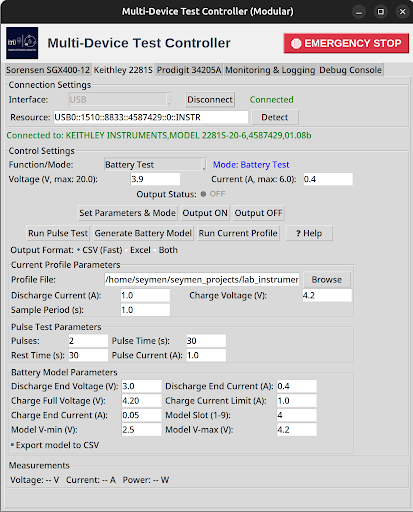Click Generate Battery Model

(x=143, y=233)
